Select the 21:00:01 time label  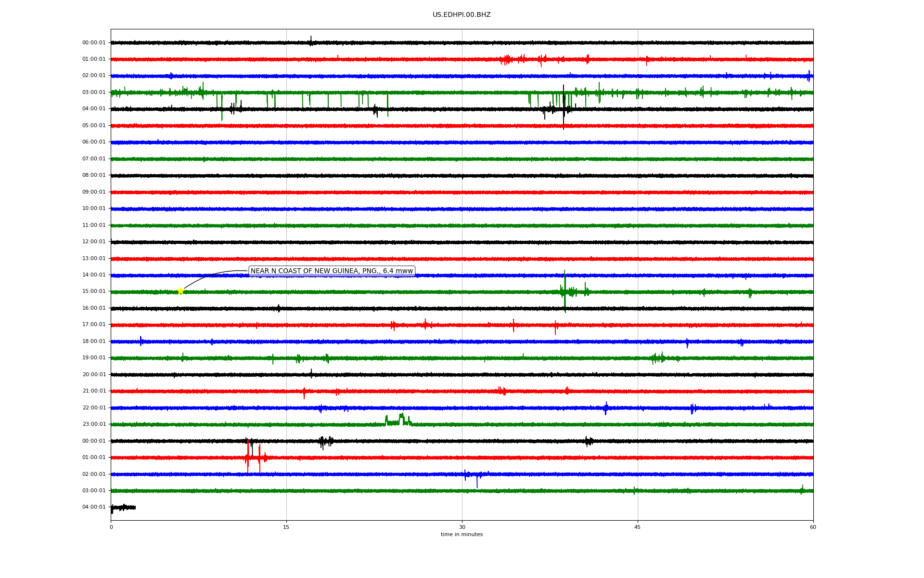click(x=94, y=391)
